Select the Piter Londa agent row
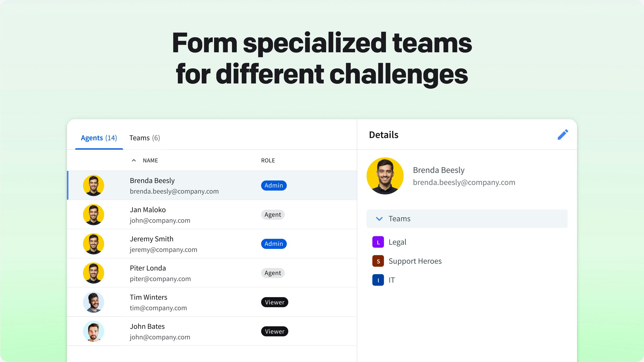The image size is (644, 362). click(211, 273)
